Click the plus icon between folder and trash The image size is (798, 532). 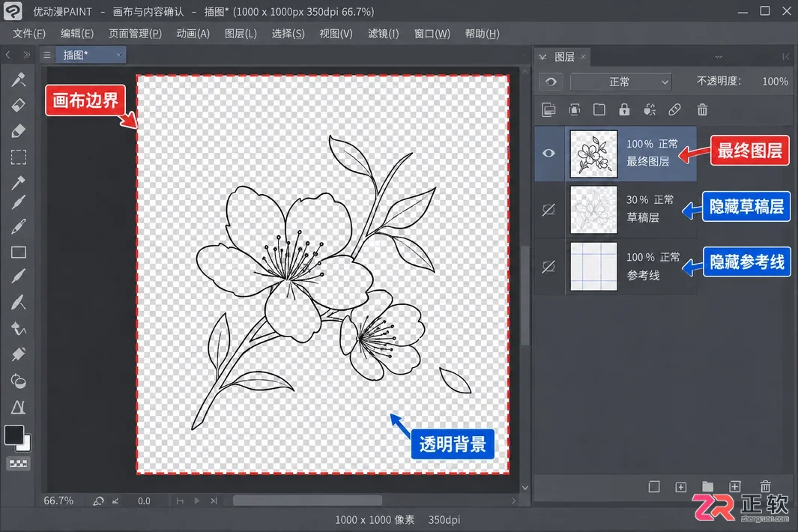click(x=735, y=487)
